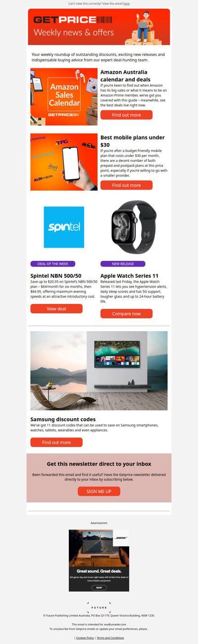
Task: Subscribe using the SIGN ME UP button
Action: 99,491
